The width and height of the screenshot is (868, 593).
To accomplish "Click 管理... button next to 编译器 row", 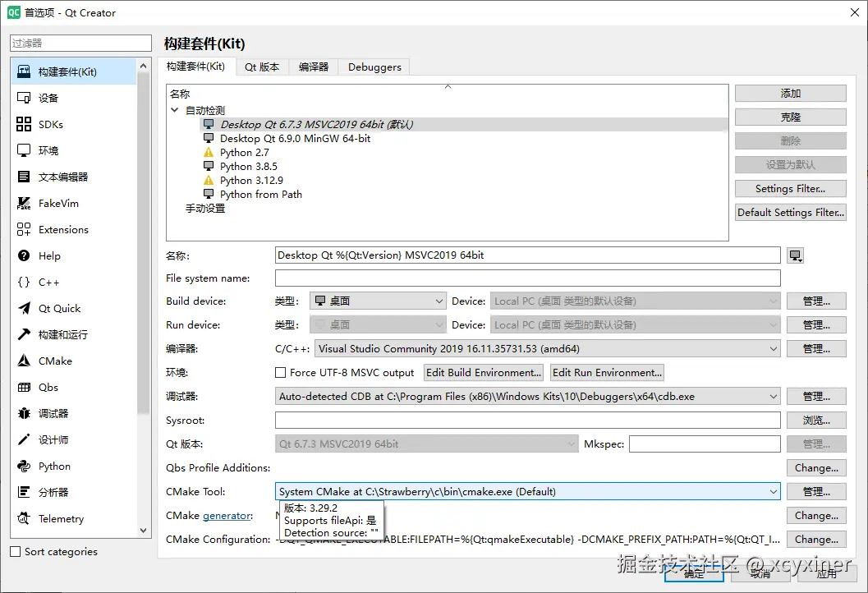I will click(816, 349).
